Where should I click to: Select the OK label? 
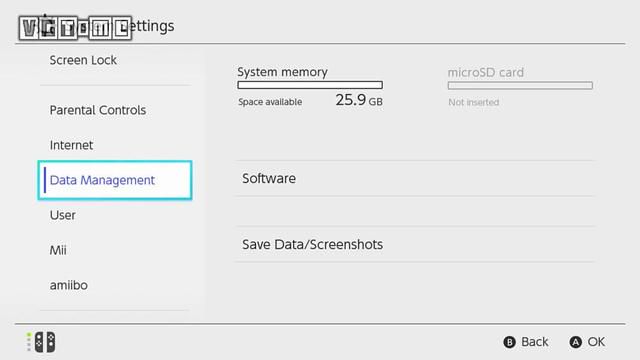pos(596,342)
